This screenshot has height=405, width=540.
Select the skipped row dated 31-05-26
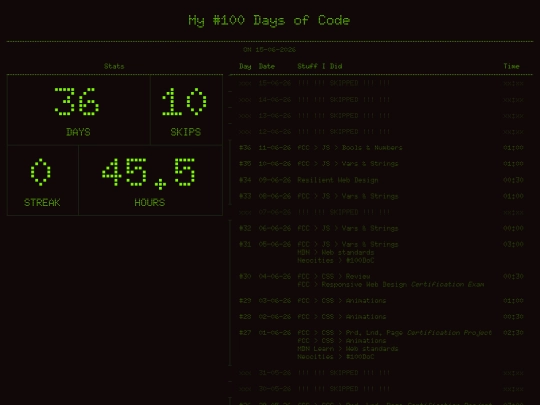tap(381, 373)
